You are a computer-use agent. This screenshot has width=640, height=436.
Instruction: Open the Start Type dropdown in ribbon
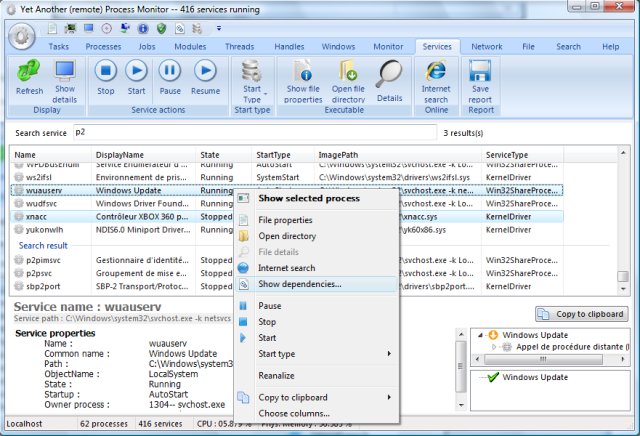pos(252,77)
